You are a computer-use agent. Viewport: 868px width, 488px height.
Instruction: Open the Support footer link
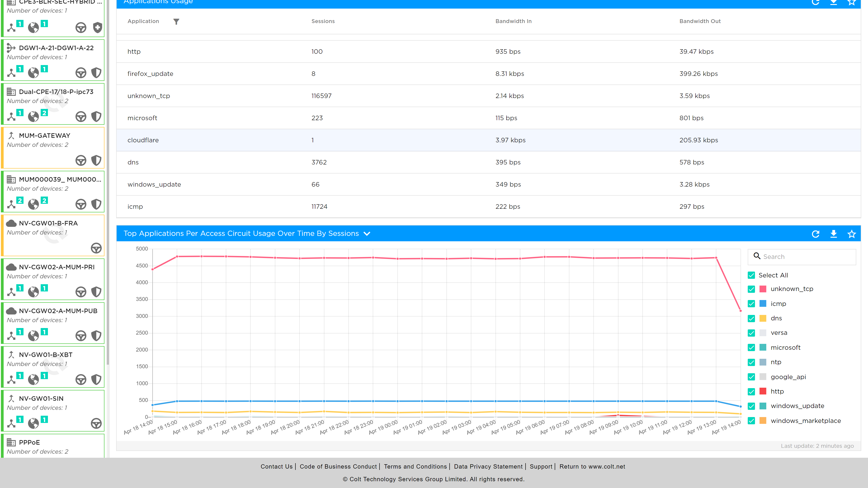pyautogui.click(x=541, y=467)
